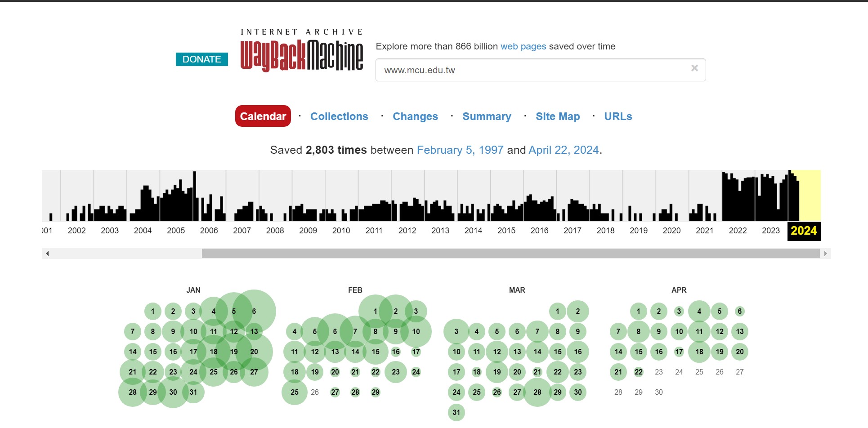Open the URLs tab
The height and width of the screenshot is (428, 868).
pyautogui.click(x=618, y=116)
